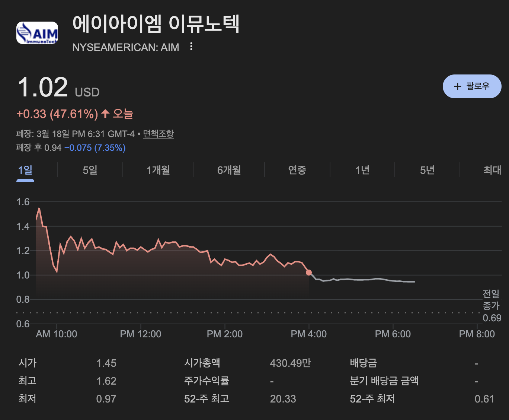This screenshot has height=420, width=509.
Task: Click the AIM ImmunoTech logo
Action: [37, 33]
